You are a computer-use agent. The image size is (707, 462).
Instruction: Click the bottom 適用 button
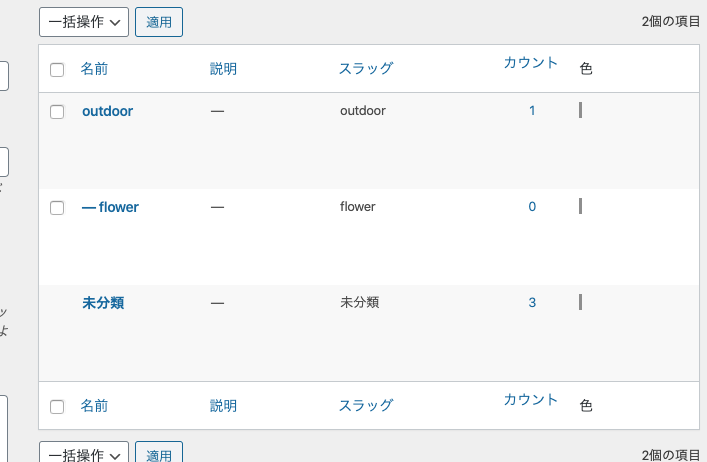click(159, 455)
